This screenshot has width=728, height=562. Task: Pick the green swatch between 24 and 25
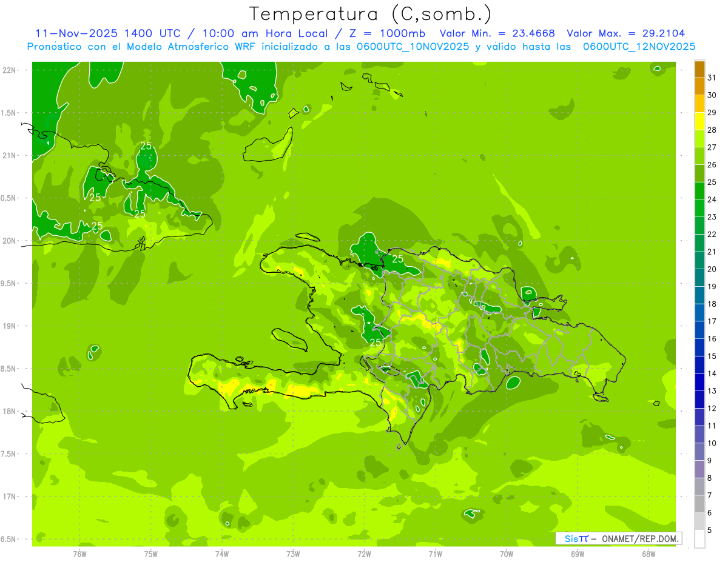point(699,191)
